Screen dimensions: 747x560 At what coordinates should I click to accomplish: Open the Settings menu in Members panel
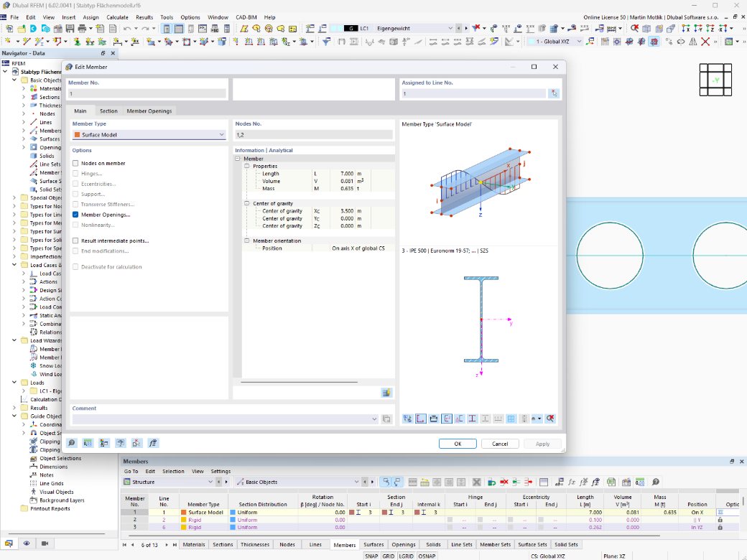(x=221, y=472)
